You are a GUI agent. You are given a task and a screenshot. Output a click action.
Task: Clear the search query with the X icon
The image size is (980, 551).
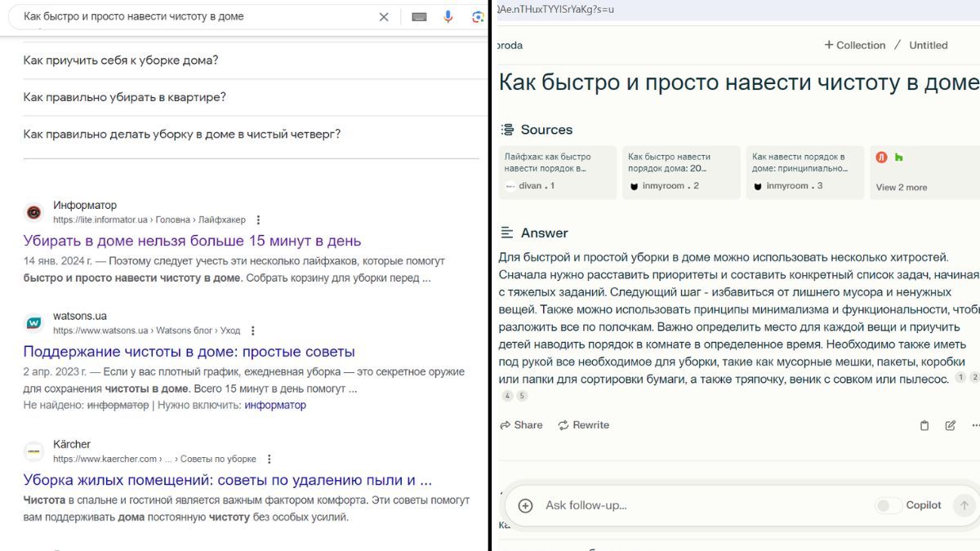tap(383, 16)
